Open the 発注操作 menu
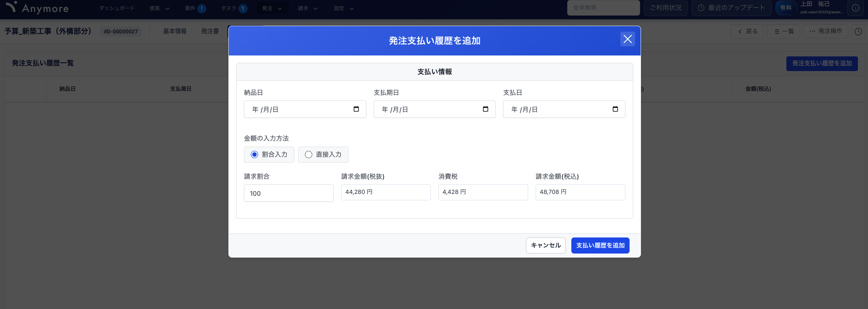868x309 pixels. pyautogui.click(x=825, y=31)
